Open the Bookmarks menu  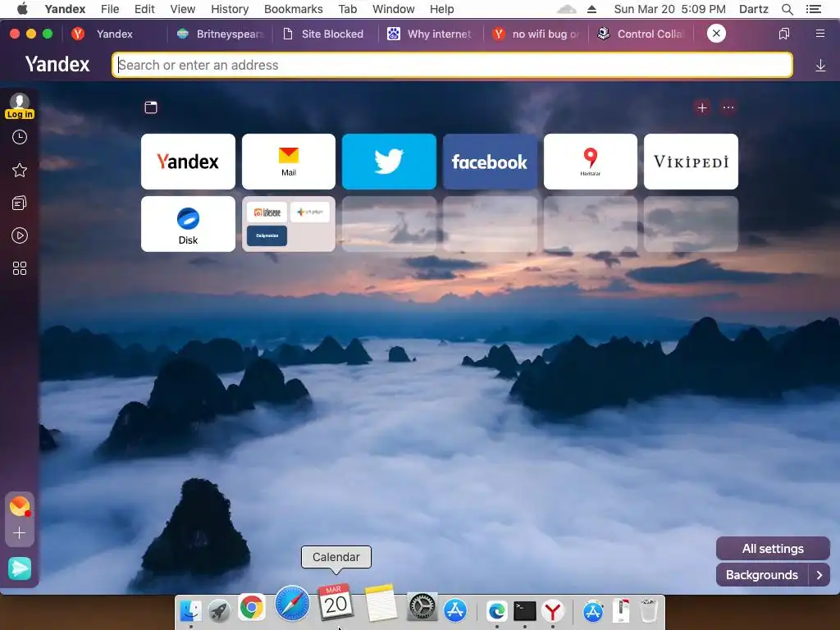294,9
